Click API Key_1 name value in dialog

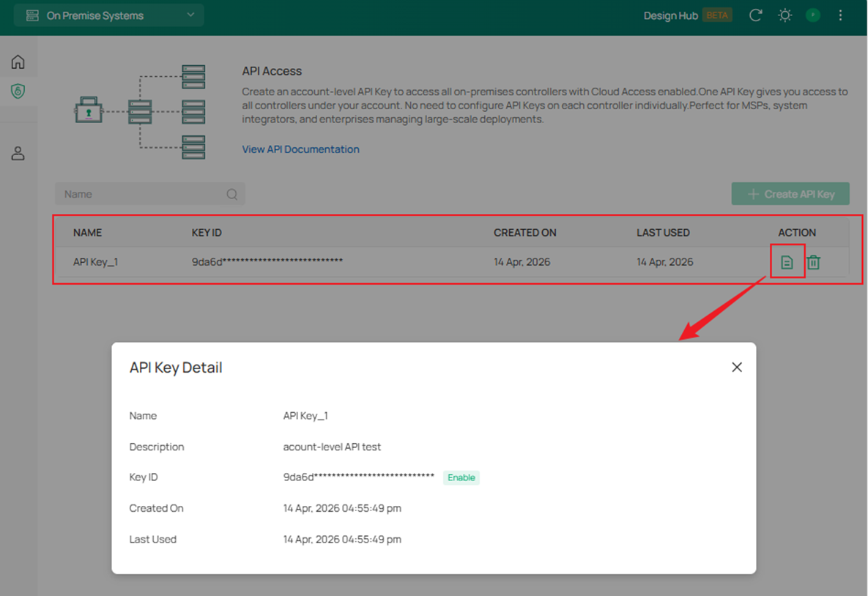click(x=305, y=416)
